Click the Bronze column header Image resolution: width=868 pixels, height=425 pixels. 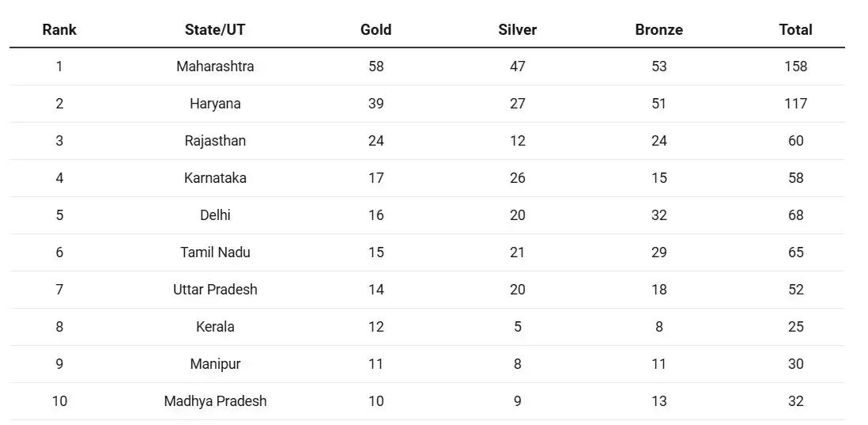(659, 29)
